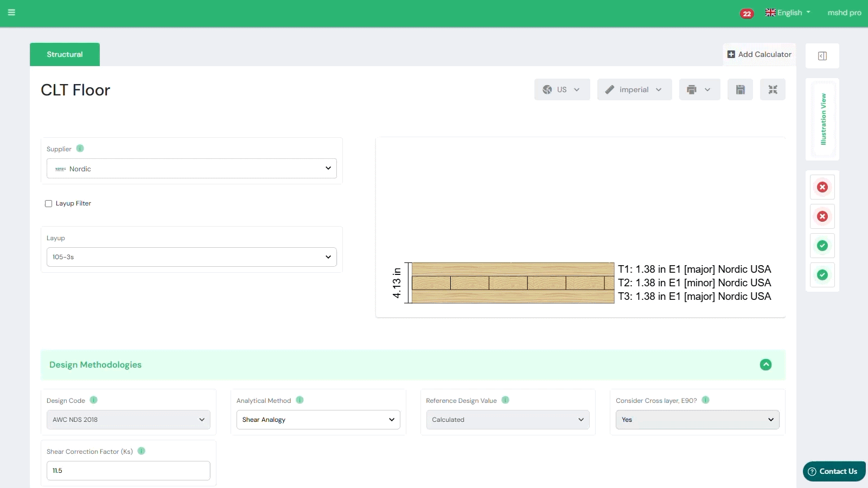Switch to the Structural tab
Viewport: 868px width, 488px height.
pyautogui.click(x=65, y=55)
